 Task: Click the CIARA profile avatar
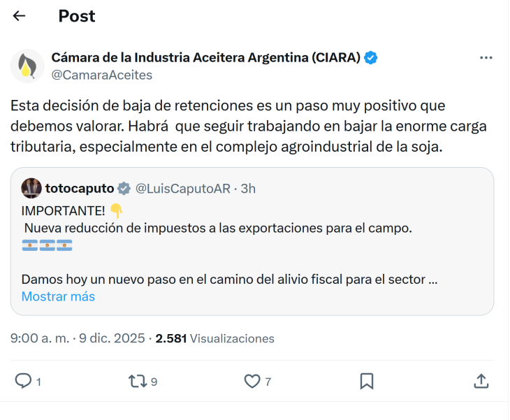(27, 66)
